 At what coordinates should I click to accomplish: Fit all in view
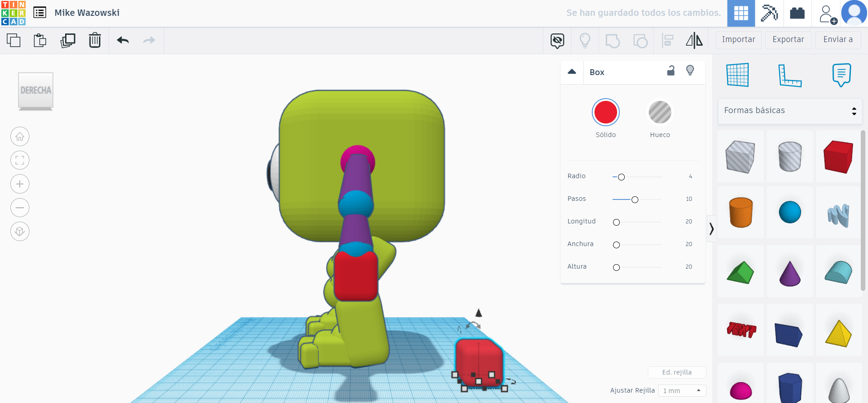point(20,160)
